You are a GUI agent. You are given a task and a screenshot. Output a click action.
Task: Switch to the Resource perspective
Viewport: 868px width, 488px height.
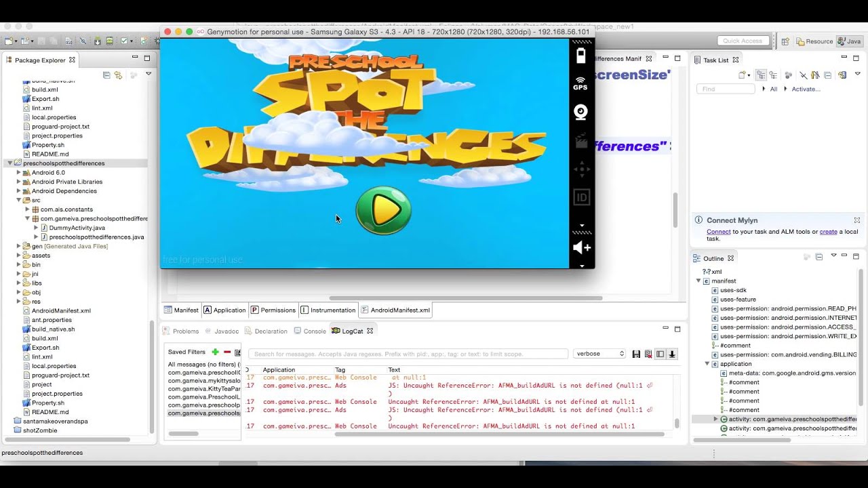click(814, 41)
